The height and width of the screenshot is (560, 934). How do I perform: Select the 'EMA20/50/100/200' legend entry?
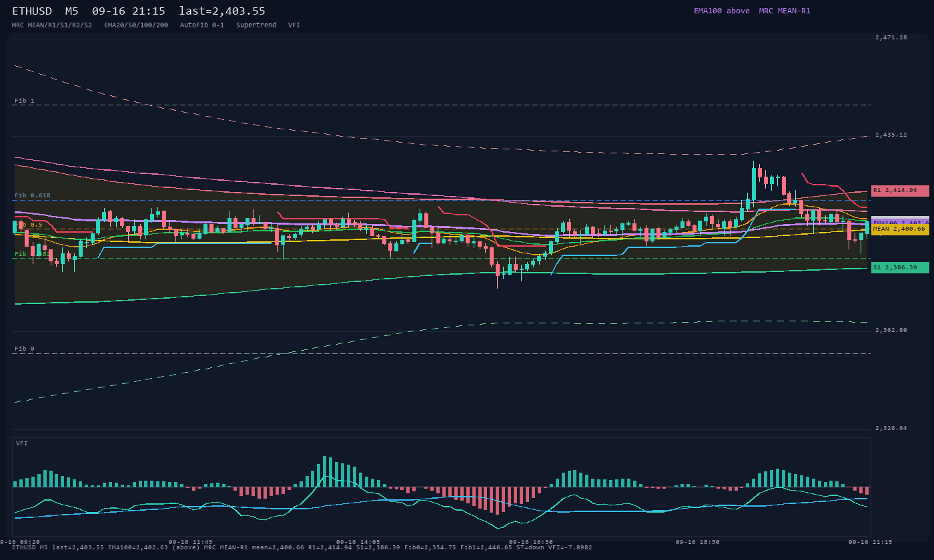point(136,25)
